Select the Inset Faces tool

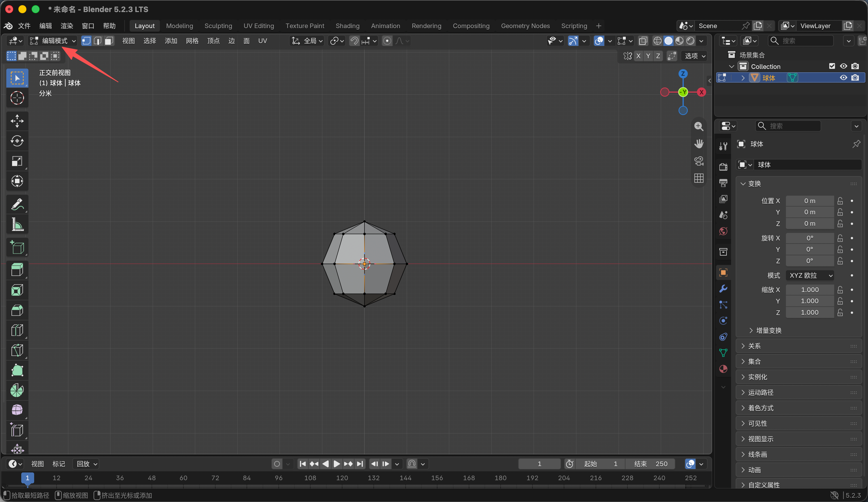17,290
